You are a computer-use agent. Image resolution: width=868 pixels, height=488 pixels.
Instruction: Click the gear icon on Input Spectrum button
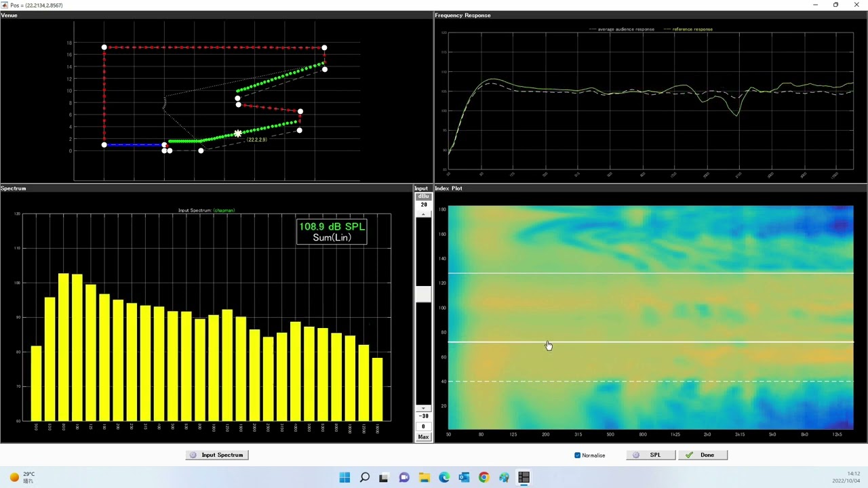(193, 455)
